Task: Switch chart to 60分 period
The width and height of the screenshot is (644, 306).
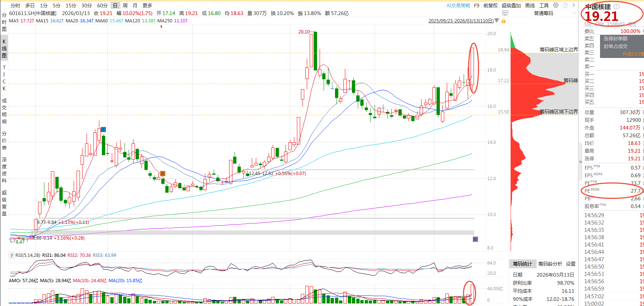Action: [102, 6]
